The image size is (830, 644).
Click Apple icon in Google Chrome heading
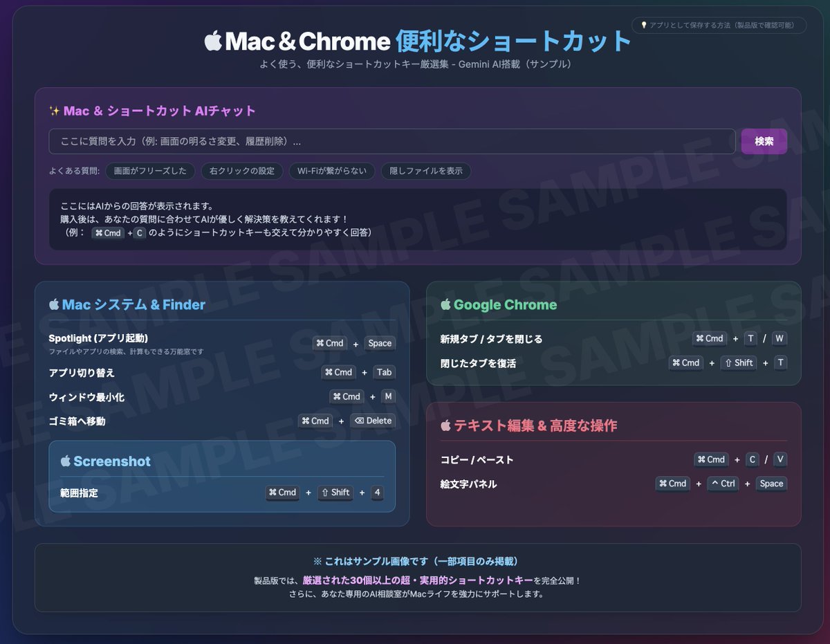point(446,304)
